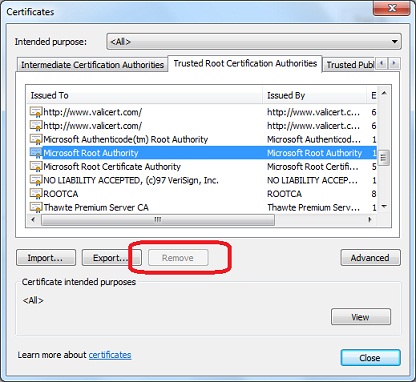
Task: Open the Trusted Publishers tab
Action: 349,65
